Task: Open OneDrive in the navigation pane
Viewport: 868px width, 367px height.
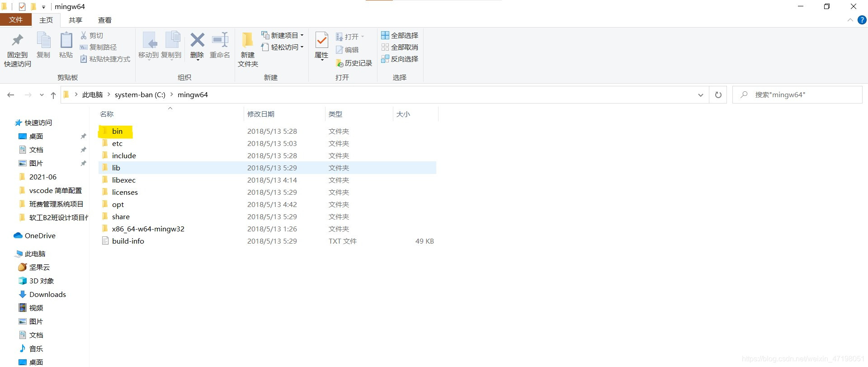Action: click(35, 235)
